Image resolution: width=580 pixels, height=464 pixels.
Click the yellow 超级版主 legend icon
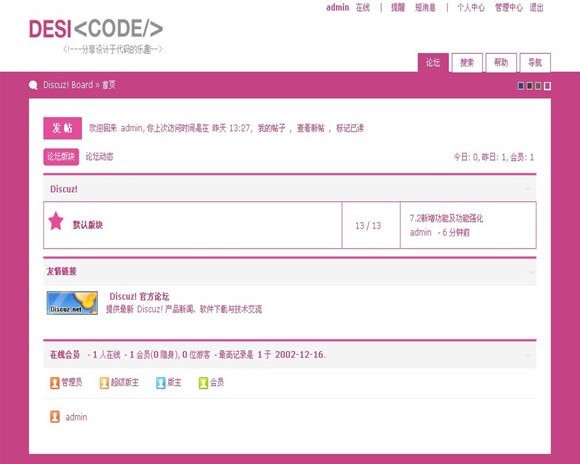(x=104, y=383)
